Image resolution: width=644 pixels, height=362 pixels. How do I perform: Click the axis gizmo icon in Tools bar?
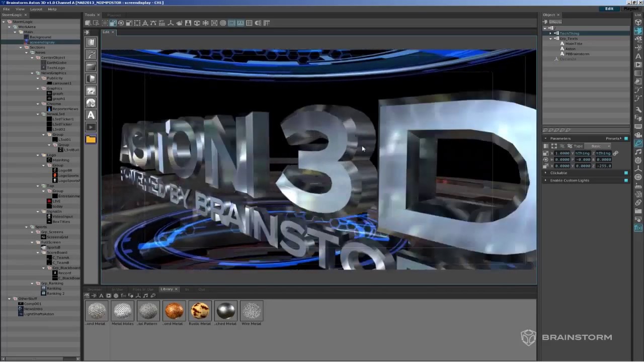click(x=171, y=23)
